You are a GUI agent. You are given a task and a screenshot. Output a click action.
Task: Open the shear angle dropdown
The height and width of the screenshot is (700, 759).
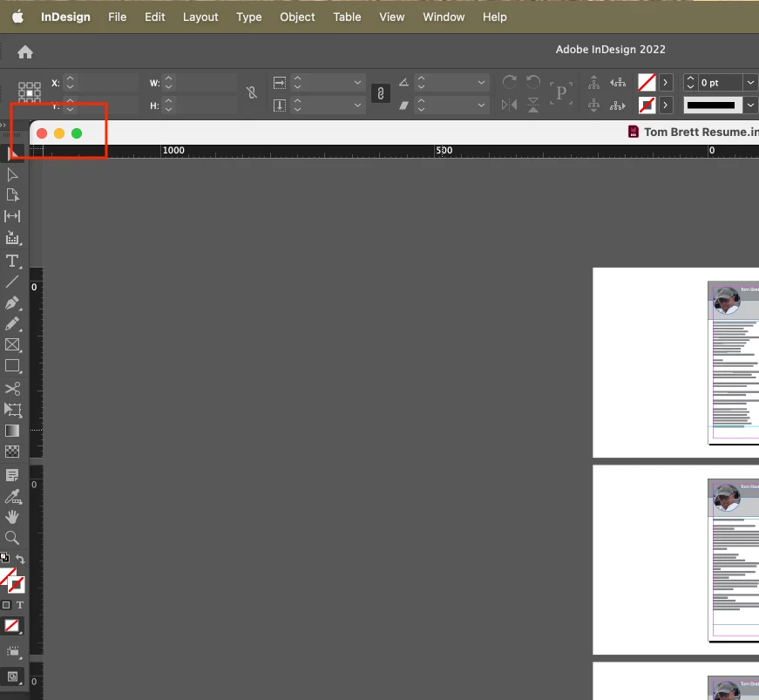point(481,105)
